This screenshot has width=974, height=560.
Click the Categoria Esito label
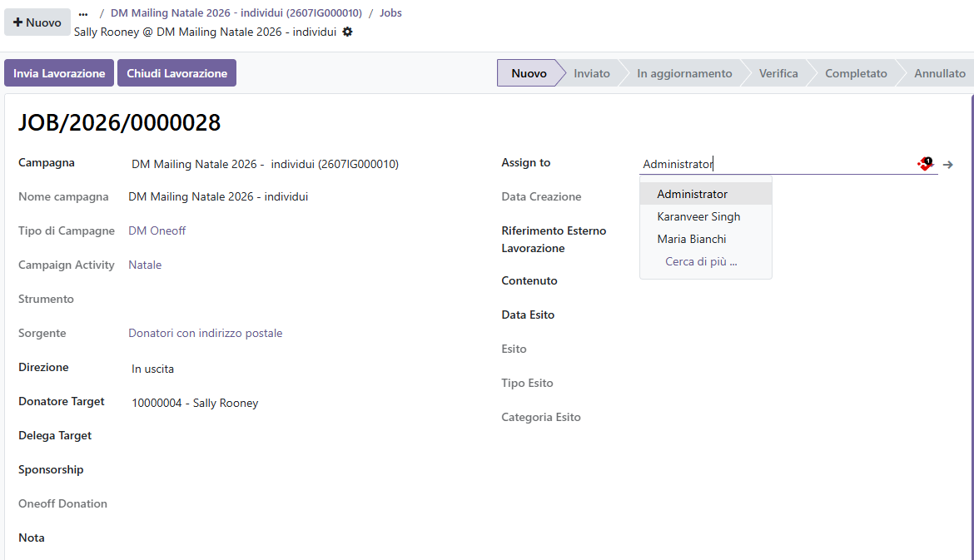click(x=541, y=417)
